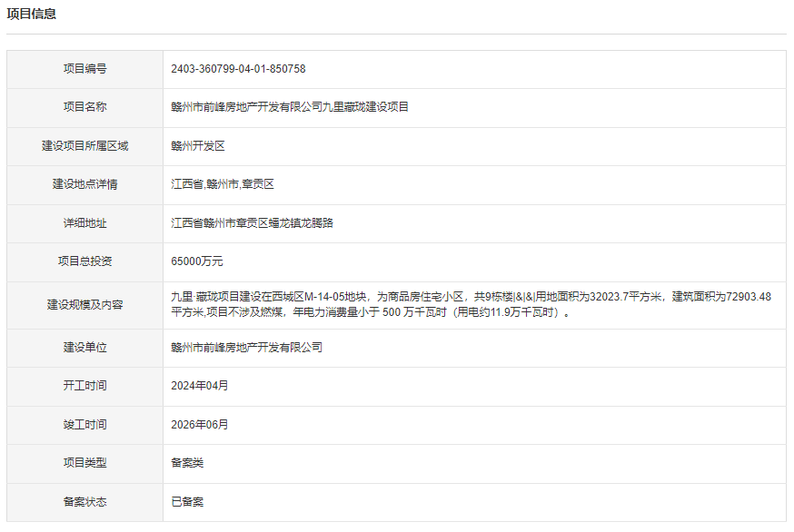This screenshot has height=532, width=794.
Task: Select the start date 2024年04月
Action: (200, 386)
